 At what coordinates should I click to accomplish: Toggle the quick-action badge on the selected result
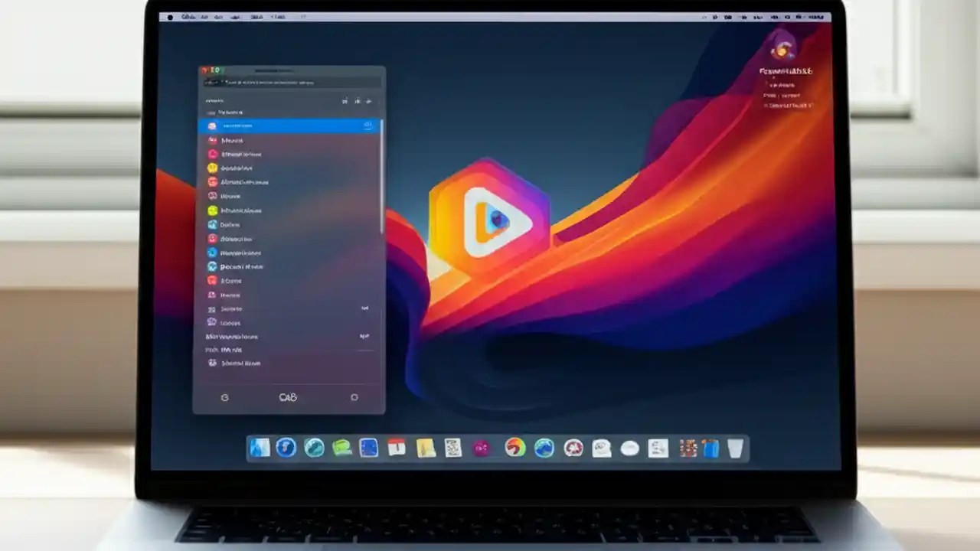click(367, 126)
